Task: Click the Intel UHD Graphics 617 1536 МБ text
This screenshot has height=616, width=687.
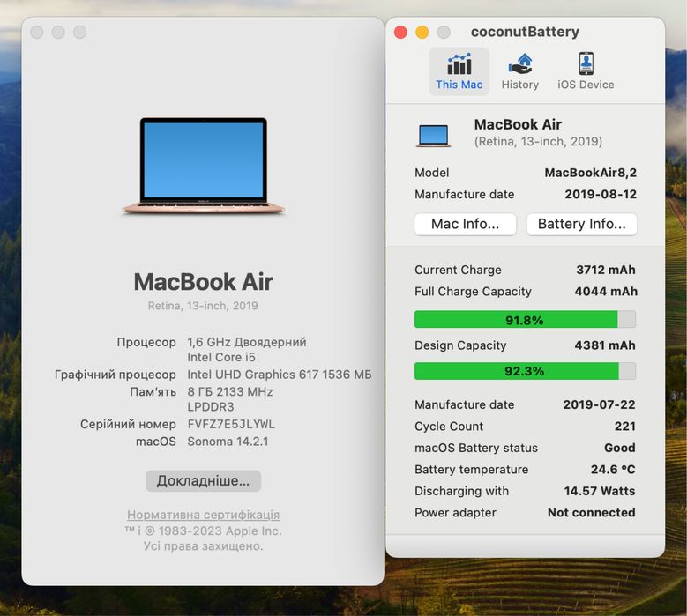Action: tap(280, 375)
